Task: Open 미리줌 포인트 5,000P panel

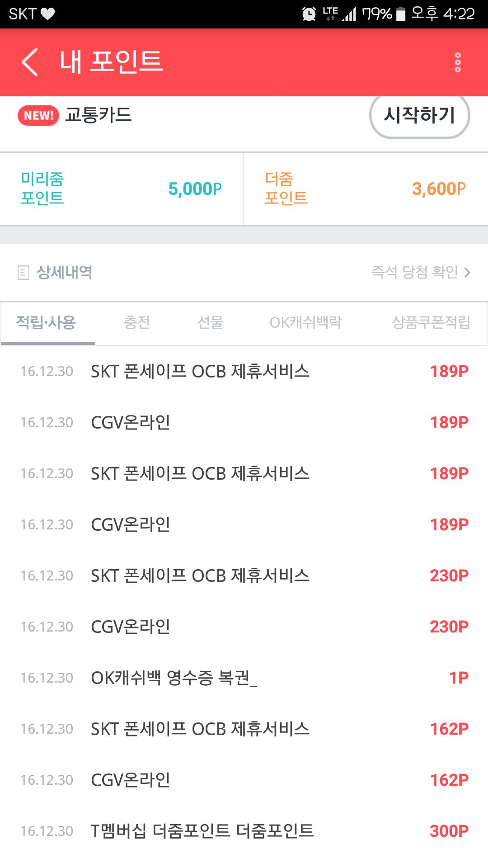Action: pyautogui.click(x=121, y=189)
